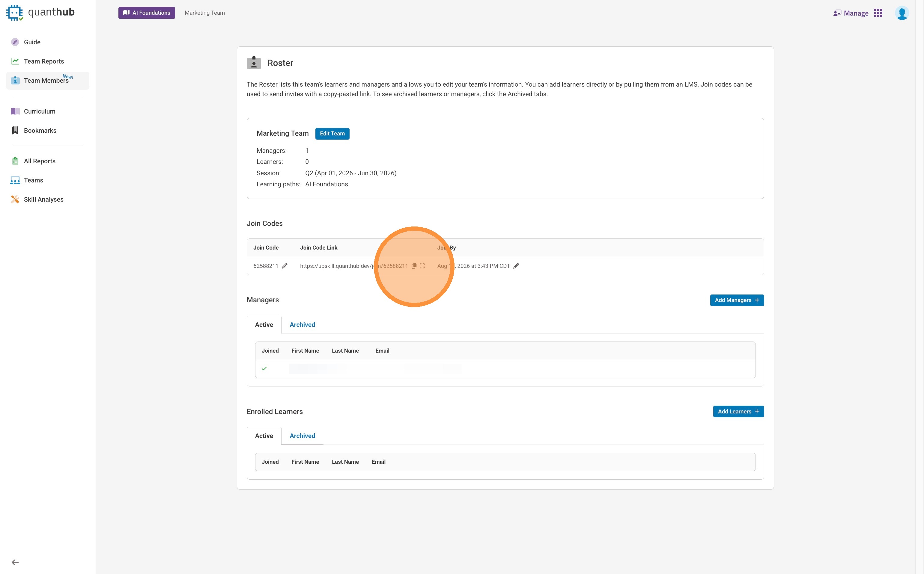Open Guide in the sidebar

pos(32,42)
